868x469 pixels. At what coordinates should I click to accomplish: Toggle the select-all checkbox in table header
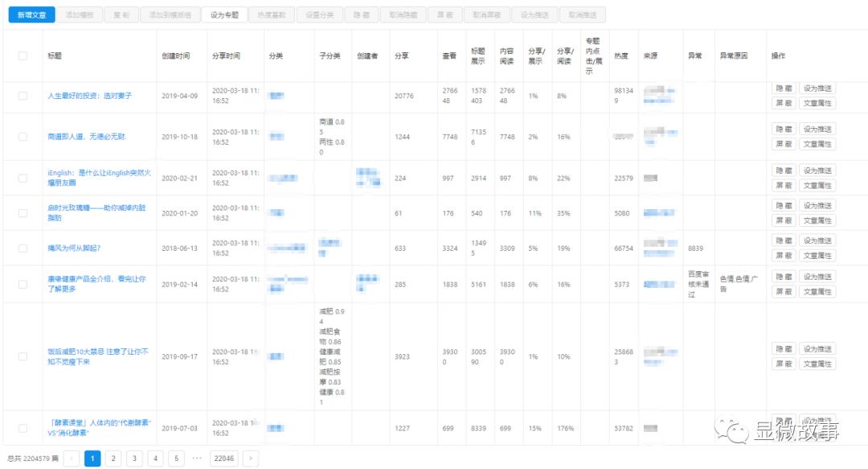pyautogui.click(x=23, y=56)
